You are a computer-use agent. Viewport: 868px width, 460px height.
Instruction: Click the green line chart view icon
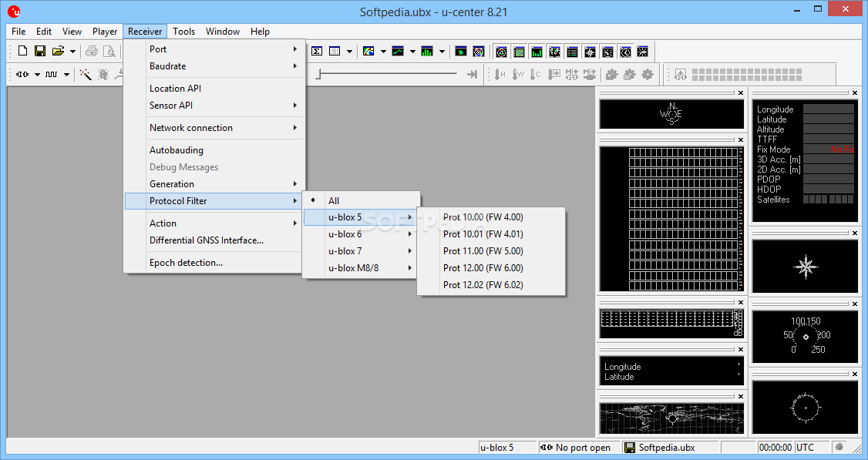coord(398,52)
